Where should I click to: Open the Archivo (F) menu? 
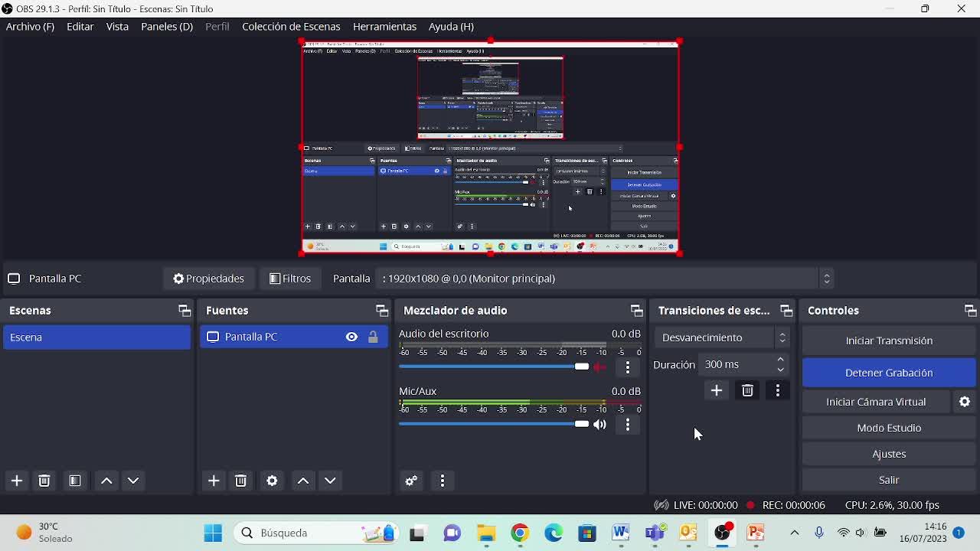[30, 26]
